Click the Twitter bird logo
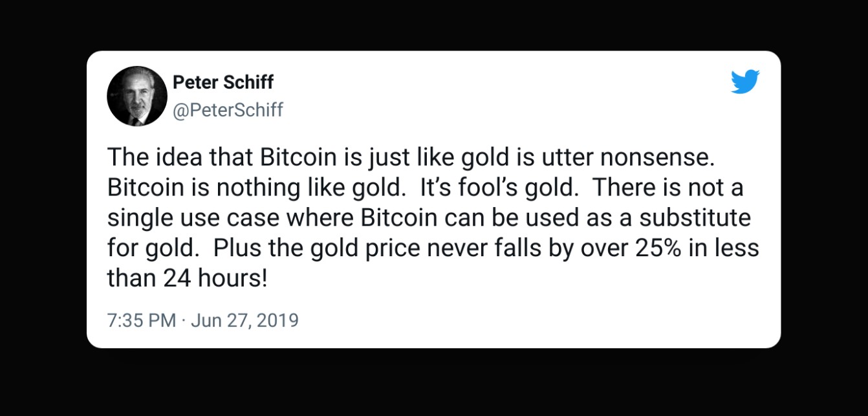The height and width of the screenshot is (416, 868). click(745, 82)
